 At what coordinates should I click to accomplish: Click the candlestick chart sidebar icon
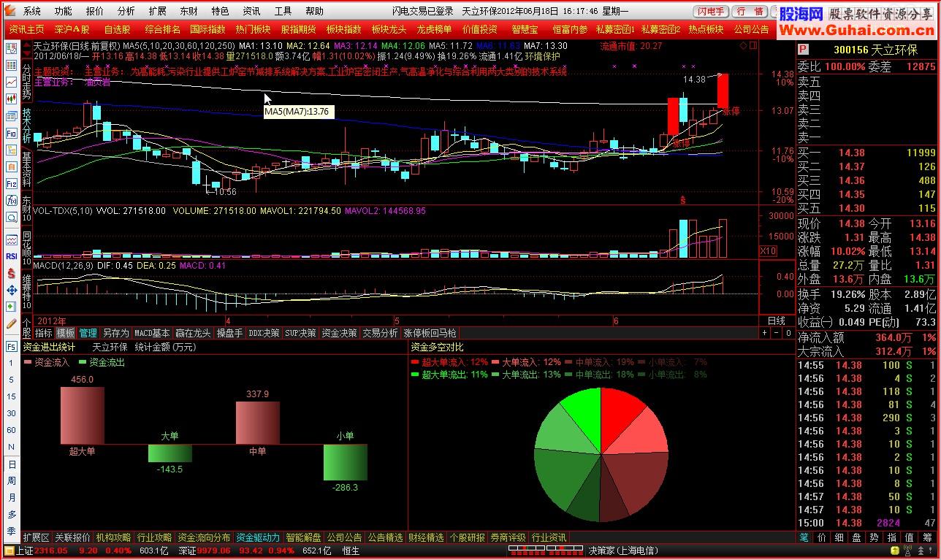(12, 99)
